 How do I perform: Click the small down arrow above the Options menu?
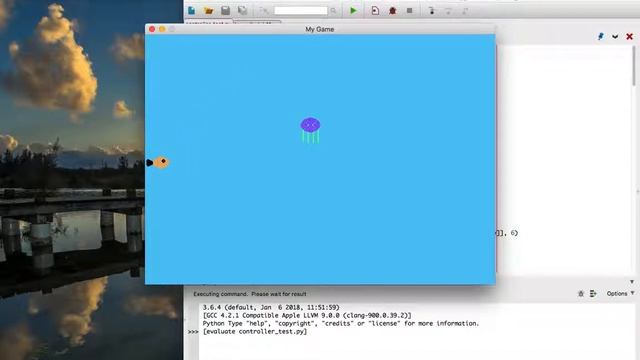coord(632,282)
